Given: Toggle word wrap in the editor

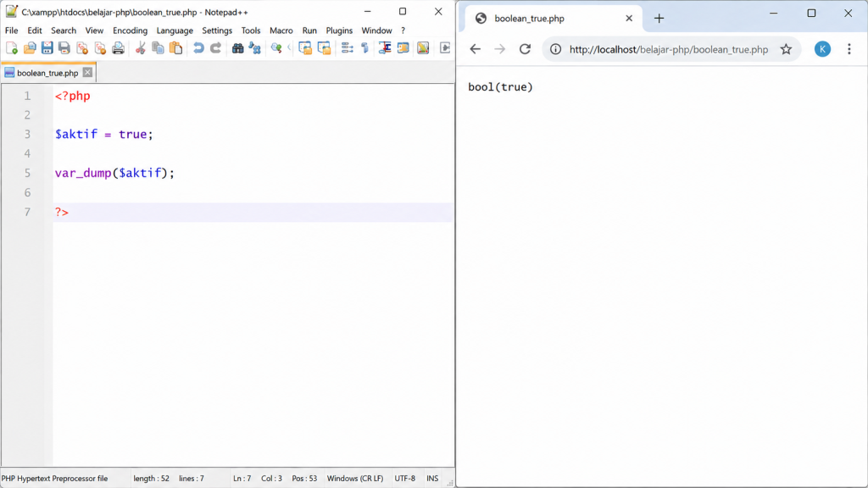Looking at the screenshot, I should click(347, 48).
